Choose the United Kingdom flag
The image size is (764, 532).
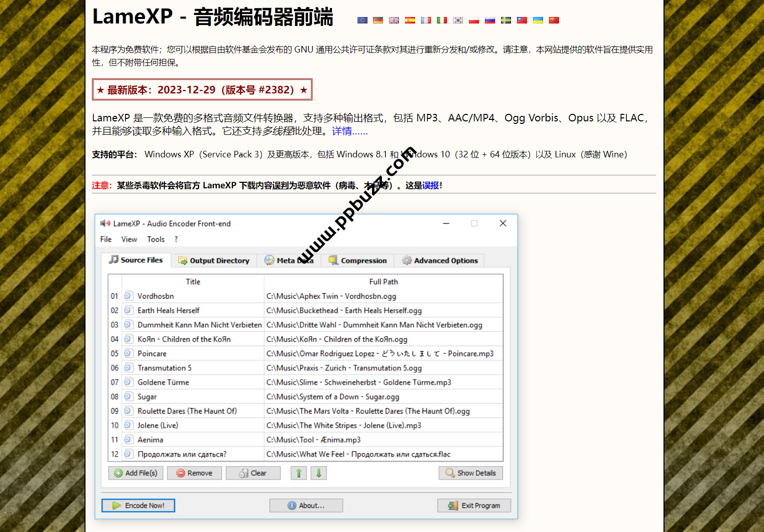[x=394, y=20]
